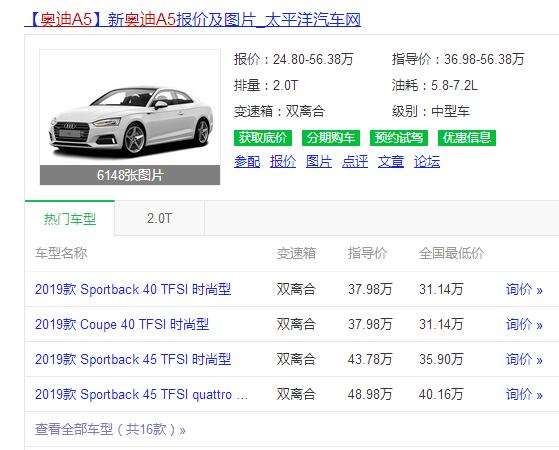
Task: Open the 文章 link
Action: click(391, 162)
